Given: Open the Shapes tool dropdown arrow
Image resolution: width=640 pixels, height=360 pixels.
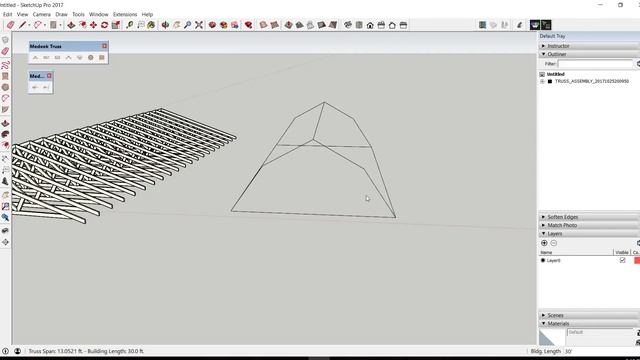Looking at the screenshot, I should coord(60,25).
